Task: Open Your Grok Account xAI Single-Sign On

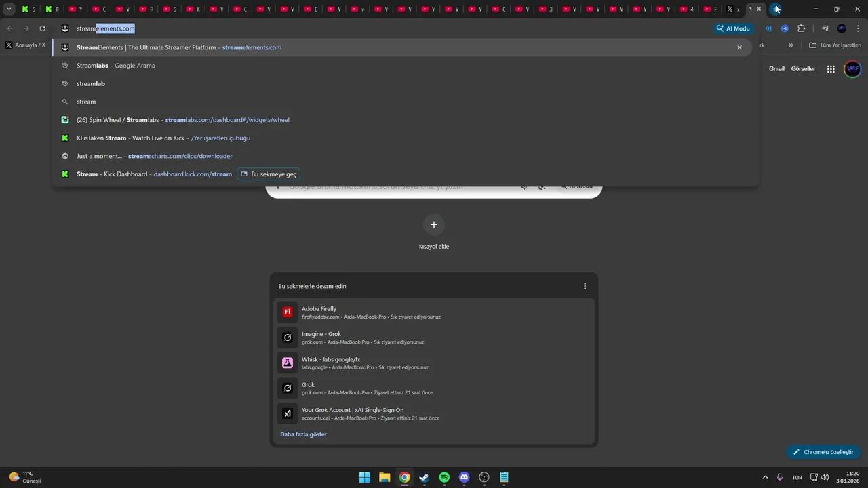Action: (434, 413)
